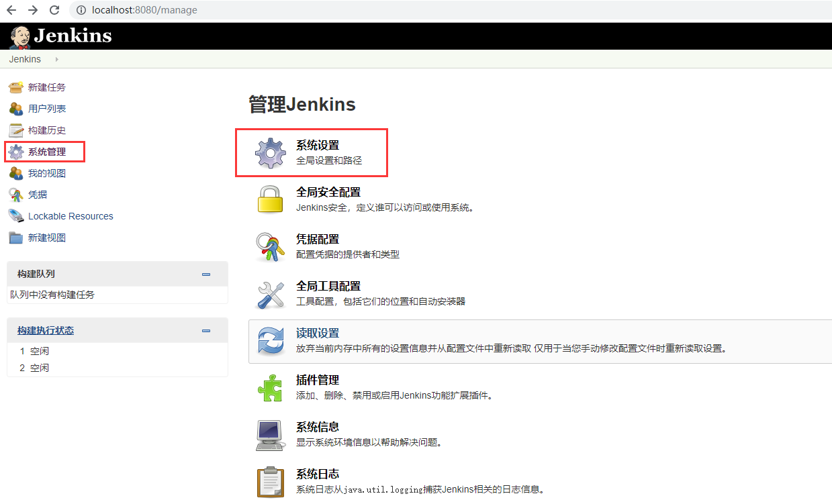The image size is (832, 504).
Task: Go back with the browser back arrow
Action: 11,10
